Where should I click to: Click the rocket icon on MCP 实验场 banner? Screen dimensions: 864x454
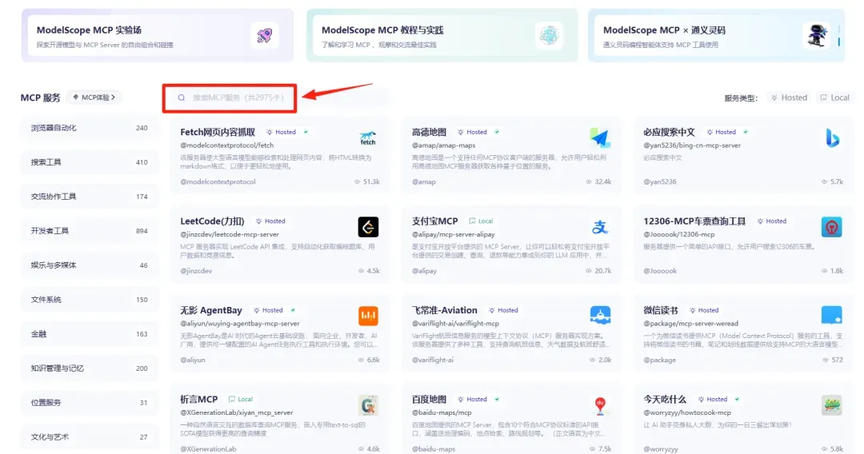264,36
